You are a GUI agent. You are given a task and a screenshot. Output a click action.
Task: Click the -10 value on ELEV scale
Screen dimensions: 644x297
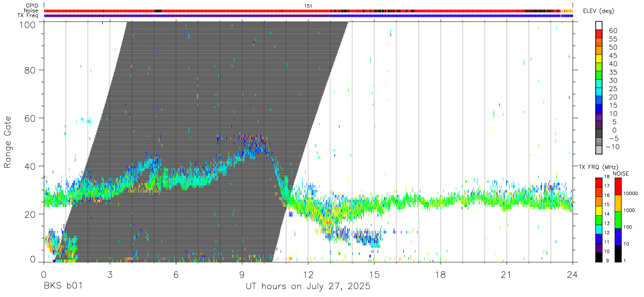pyautogui.click(x=613, y=147)
